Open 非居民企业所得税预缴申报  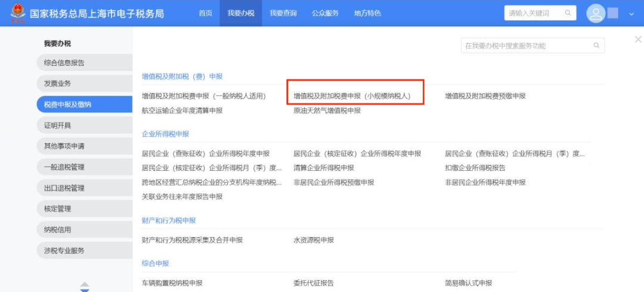(334, 182)
